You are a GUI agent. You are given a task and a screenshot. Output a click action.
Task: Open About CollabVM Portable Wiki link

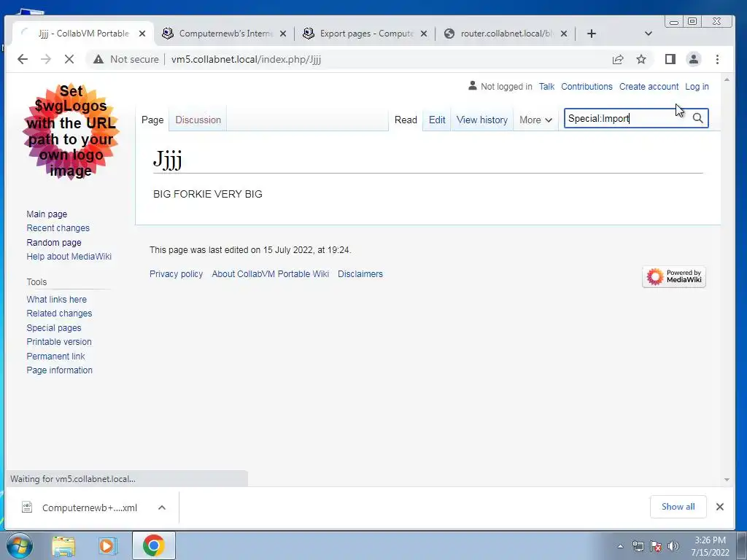(x=270, y=274)
